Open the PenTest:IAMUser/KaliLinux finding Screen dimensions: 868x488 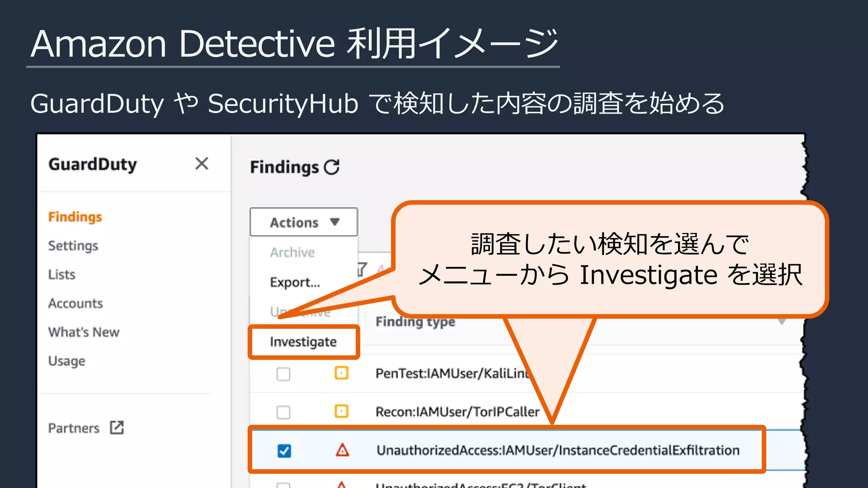[453, 374]
